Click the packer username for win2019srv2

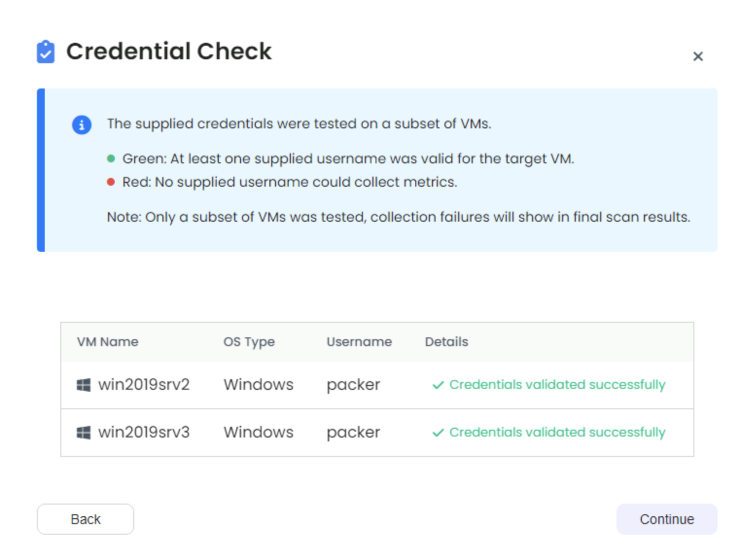click(x=353, y=385)
